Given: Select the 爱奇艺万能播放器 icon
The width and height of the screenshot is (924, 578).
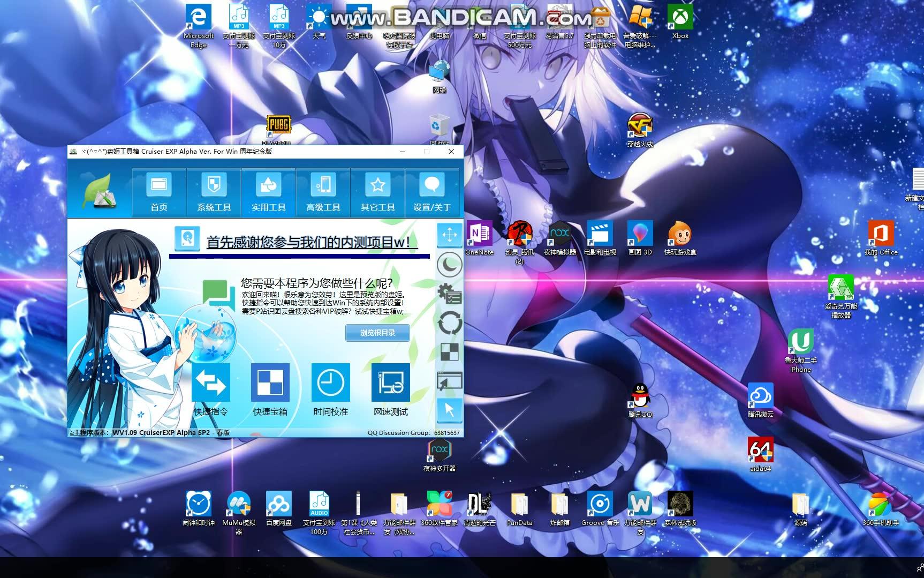Looking at the screenshot, I should pos(841,297).
